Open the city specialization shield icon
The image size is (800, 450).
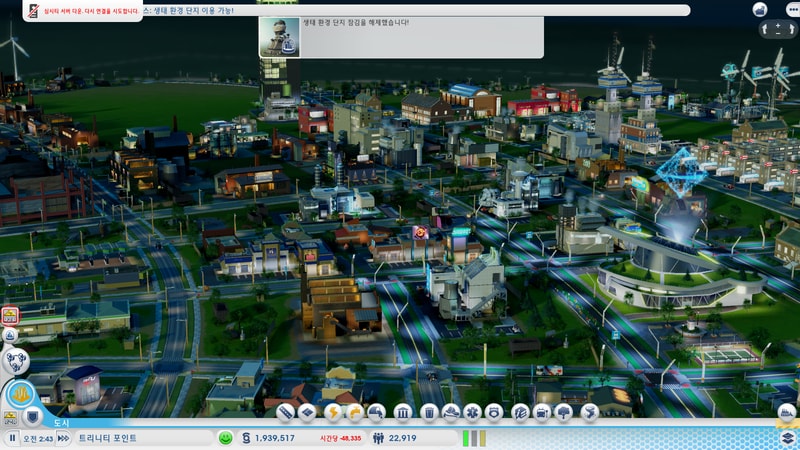[33, 417]
